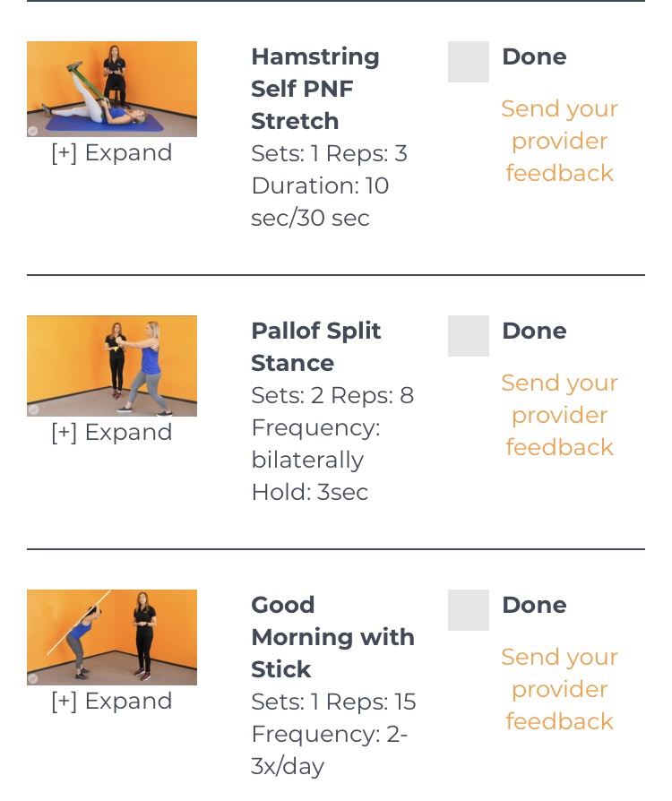This screenshot has height=801, width=672.
Task: Expand the Hamstring Self PNF Stretch exercise
Action: click(112, 153)
